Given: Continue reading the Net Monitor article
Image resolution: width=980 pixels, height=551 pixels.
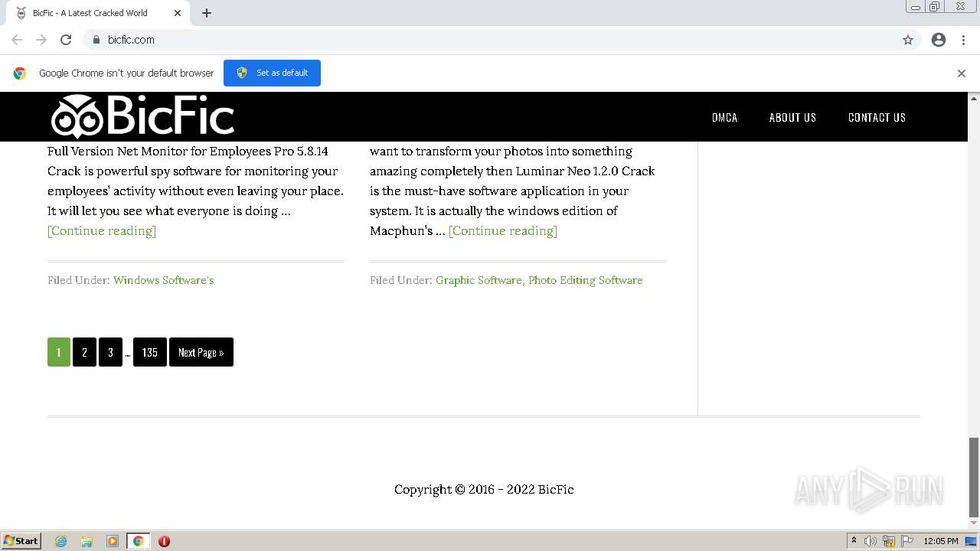Looking at the screenshot, I should click(102, 230).
